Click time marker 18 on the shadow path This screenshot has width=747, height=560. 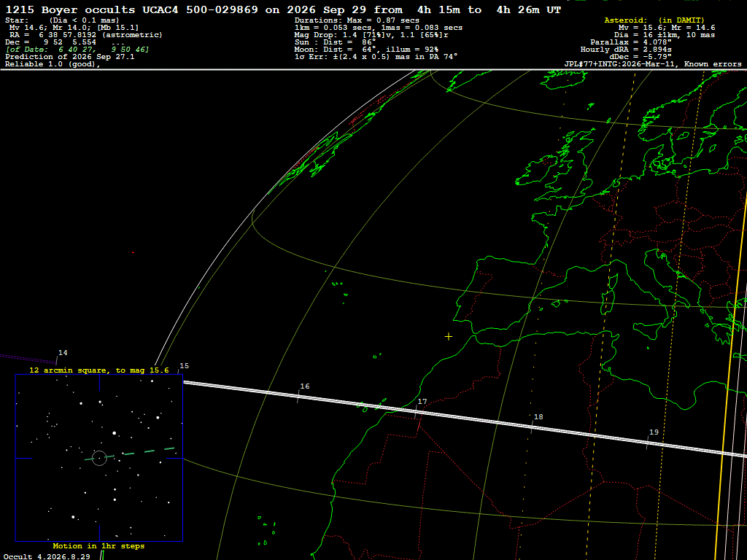[x=538, y=416]
